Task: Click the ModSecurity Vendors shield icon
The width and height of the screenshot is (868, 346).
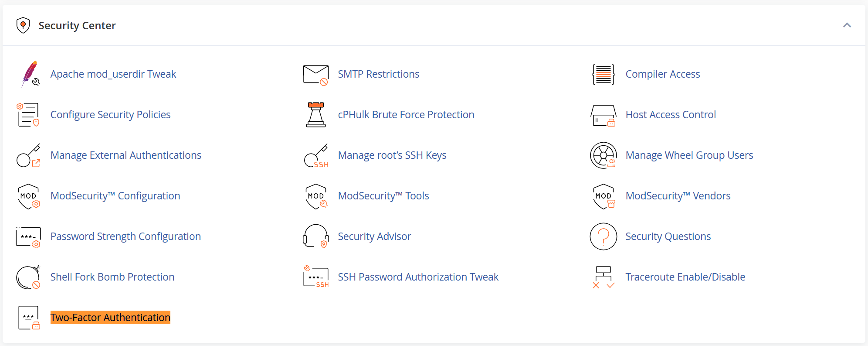Action: coord(604,196)
